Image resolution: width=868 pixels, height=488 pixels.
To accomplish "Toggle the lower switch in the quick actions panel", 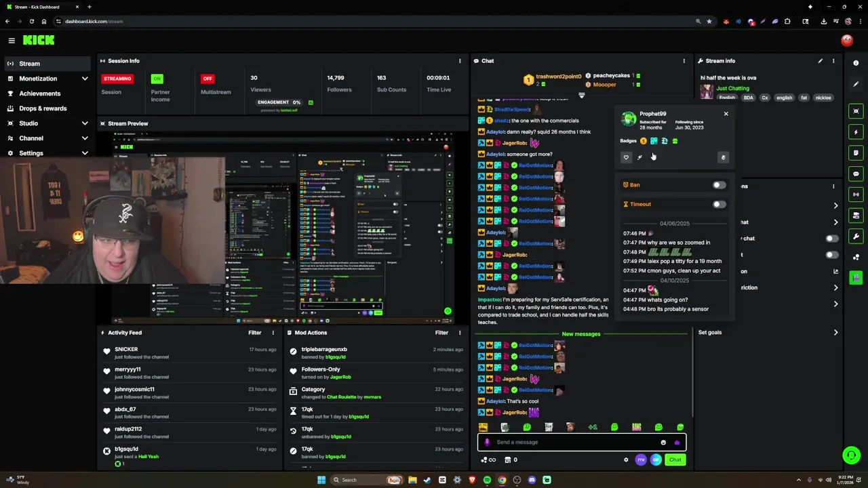I will tap(831, 255).
